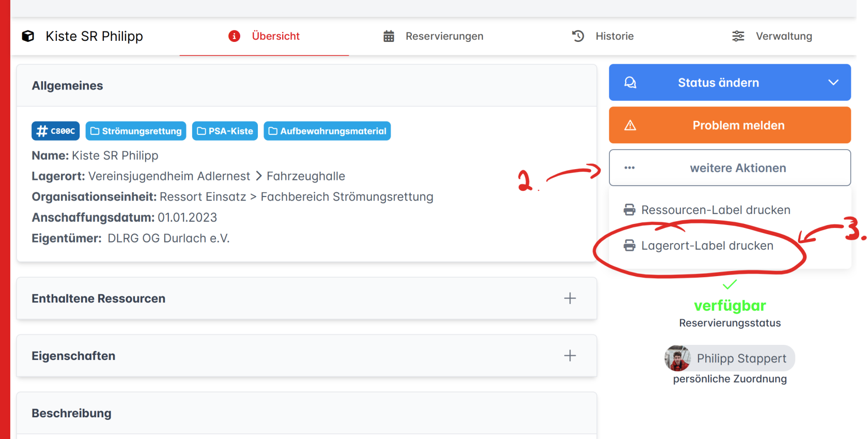Click the box icon beside Kiste SR Philipp

click(28, 36)
